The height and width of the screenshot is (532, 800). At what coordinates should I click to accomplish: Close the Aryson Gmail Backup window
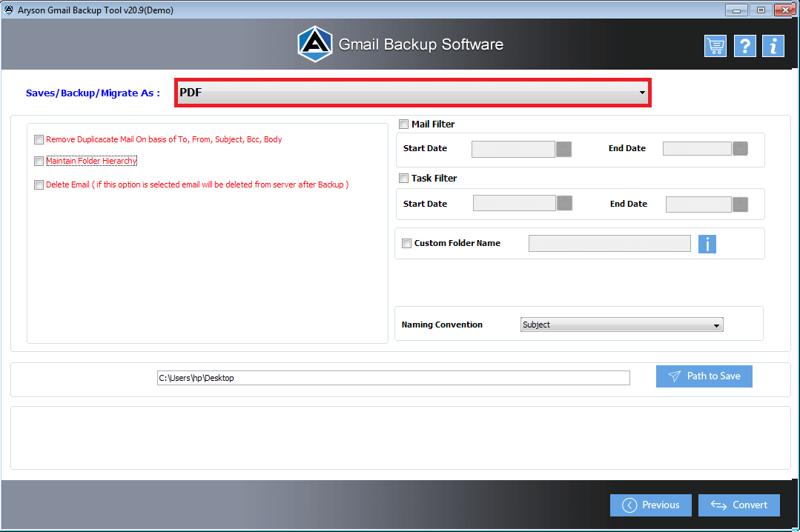[x=785, y=10]
